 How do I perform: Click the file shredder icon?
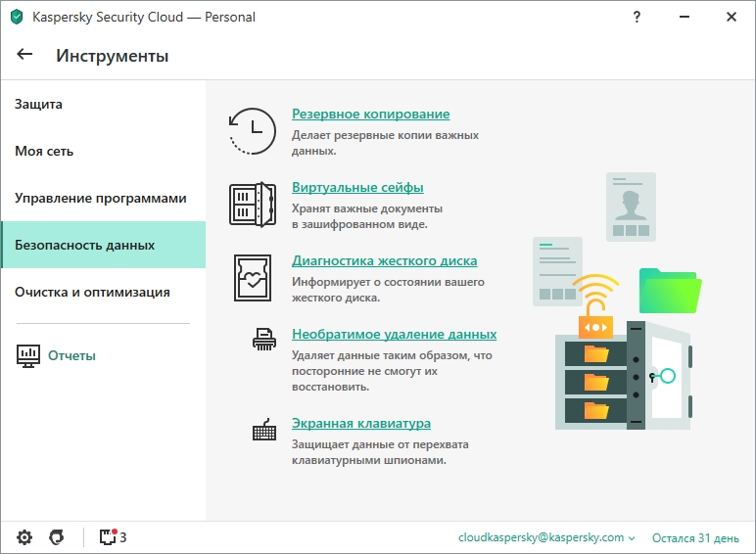264,339
